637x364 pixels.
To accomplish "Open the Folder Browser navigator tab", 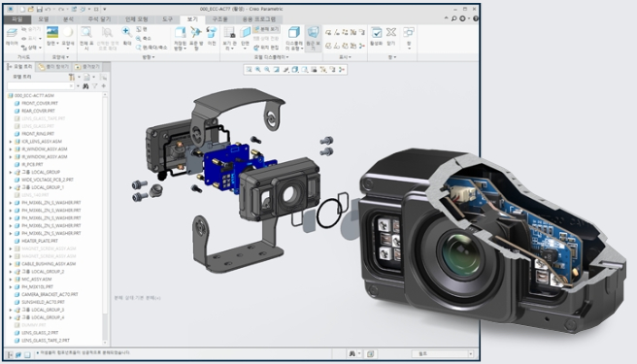I will click(53, 67).
